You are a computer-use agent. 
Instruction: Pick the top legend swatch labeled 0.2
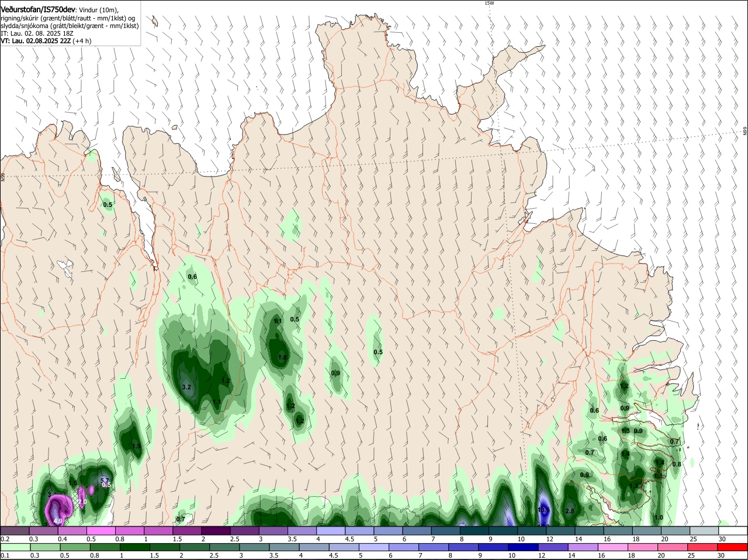tap(15, 531)
